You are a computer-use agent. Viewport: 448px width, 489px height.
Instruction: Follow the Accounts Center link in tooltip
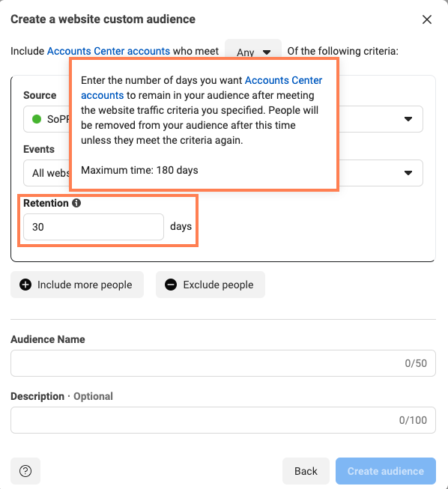pos(202,88)
